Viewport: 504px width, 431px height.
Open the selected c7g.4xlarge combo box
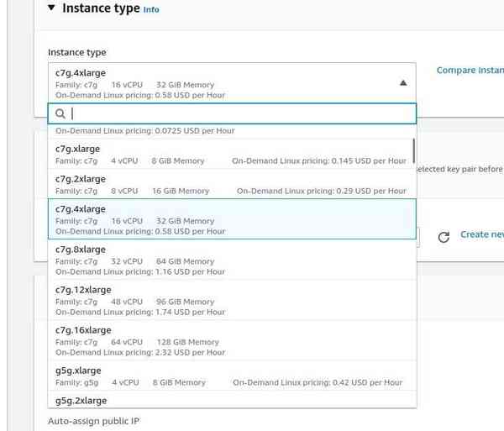click(x=232, y=83)
